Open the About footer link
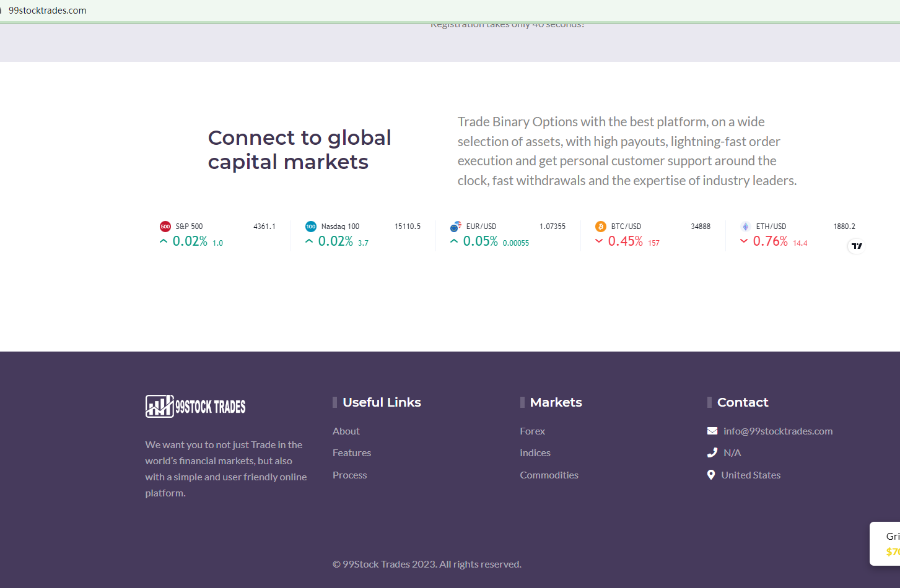 pos(346,431)
